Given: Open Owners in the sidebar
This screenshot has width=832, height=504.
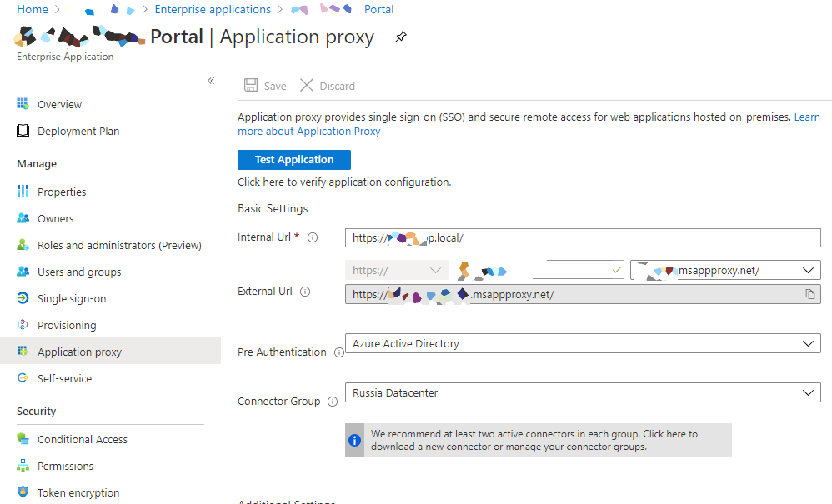Looking at the screenshot, I should [56, 218].
